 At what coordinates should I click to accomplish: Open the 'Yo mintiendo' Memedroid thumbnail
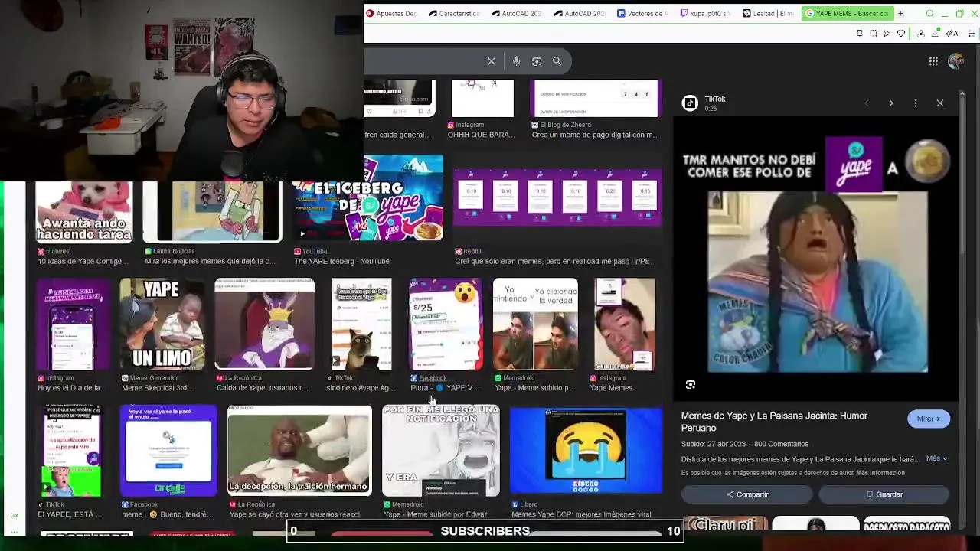coord(535,324)
